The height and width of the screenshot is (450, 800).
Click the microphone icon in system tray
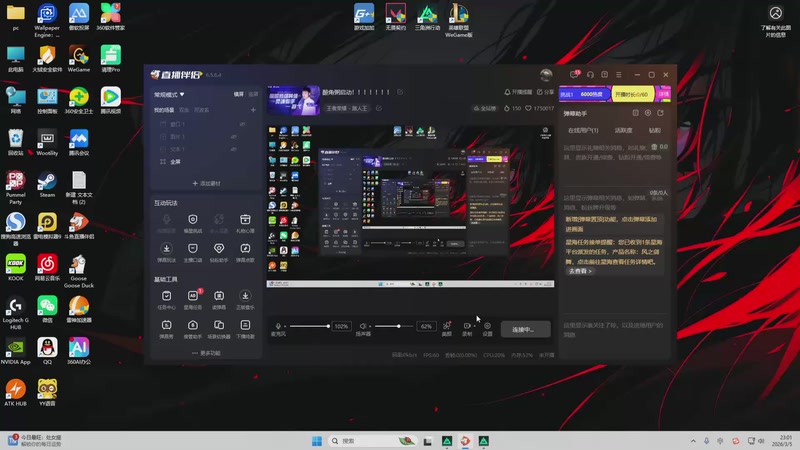tap(707, 441)
